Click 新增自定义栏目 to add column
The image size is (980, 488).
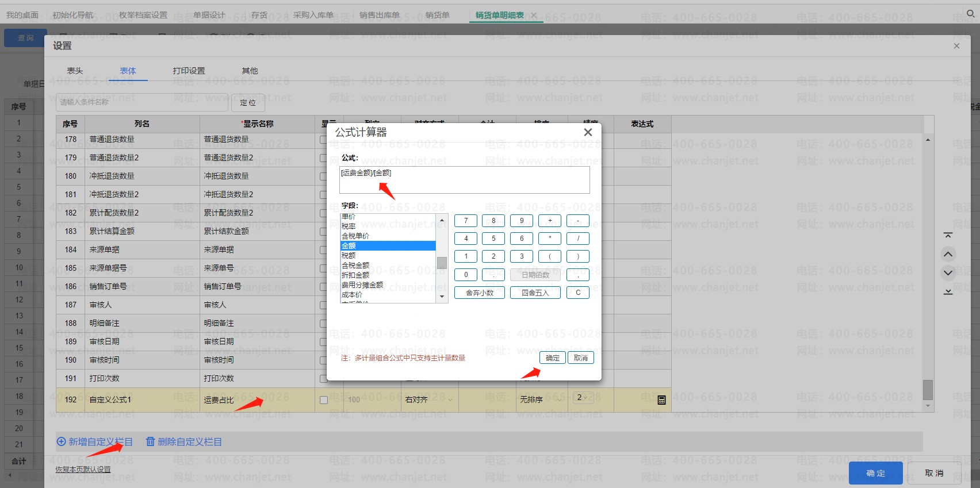[x=94, y=441]
